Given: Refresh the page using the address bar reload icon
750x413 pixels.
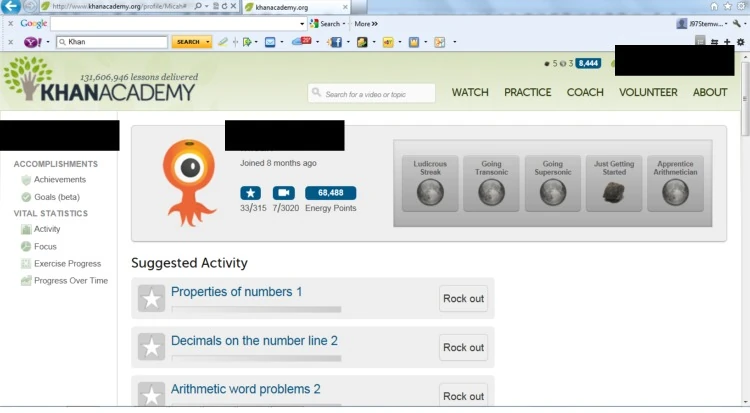Looking at the screenshot, I should point(224,6).
